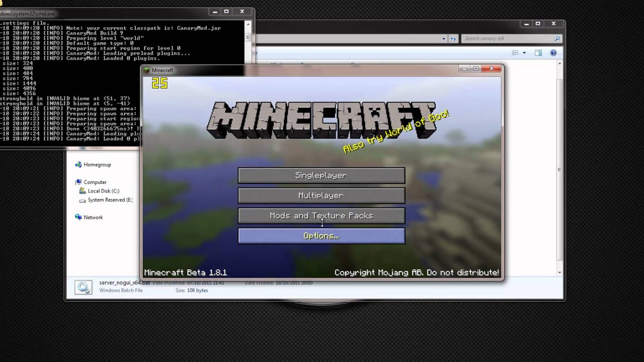This screenshot has width=644, height=362.
Task: Toggle the Explorer preview pane
Action: click(538, 53)
